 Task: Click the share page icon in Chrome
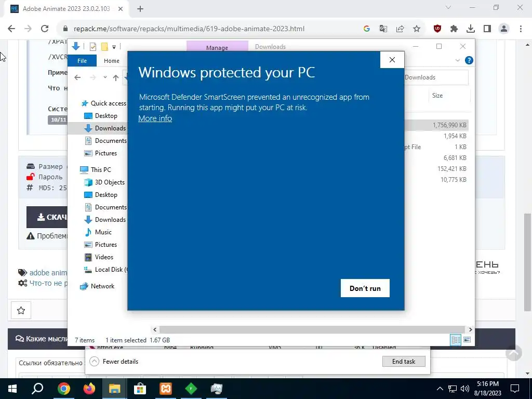tap(400, 29)
